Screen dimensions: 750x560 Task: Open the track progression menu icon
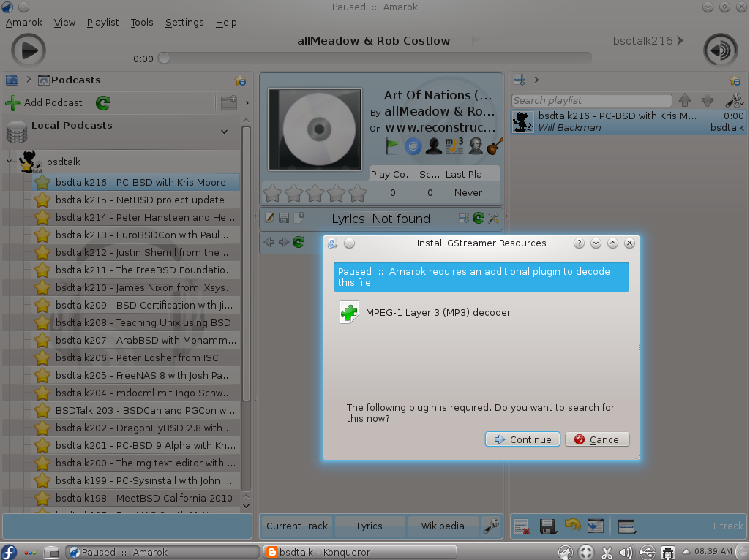click(x=626, y=526)
